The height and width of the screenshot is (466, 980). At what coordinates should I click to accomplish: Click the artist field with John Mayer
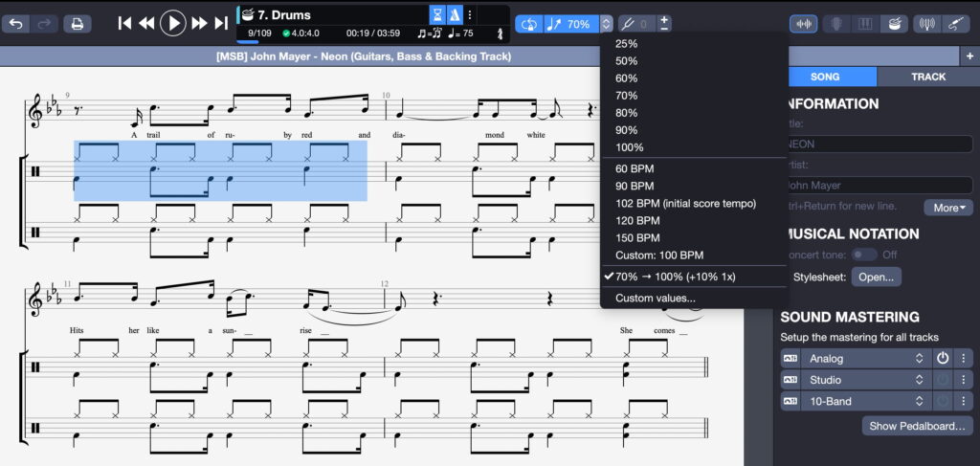880,185
